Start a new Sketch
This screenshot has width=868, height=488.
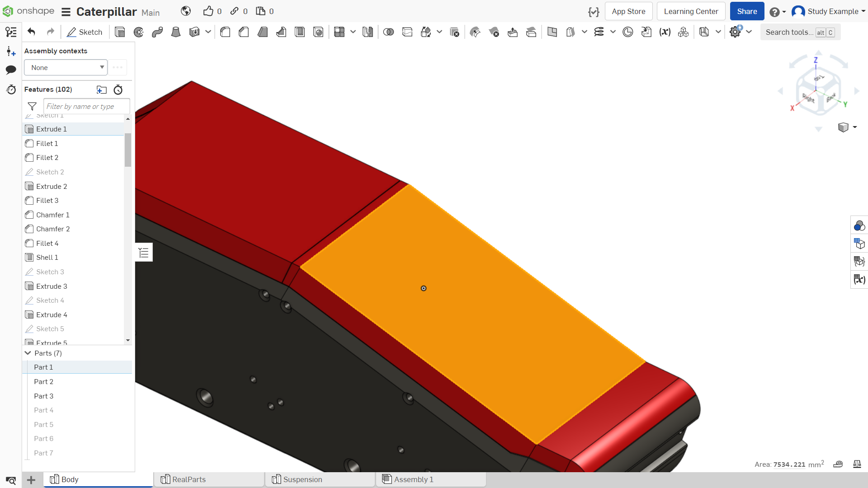[85, 32]
